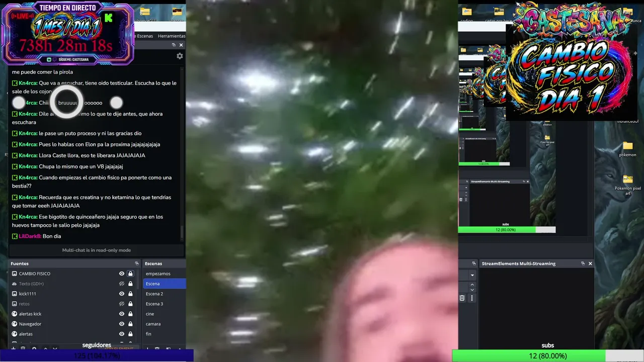
Task: Click the 'Multi-chat is in read-only mode' notice
Action: coord(97,250)
